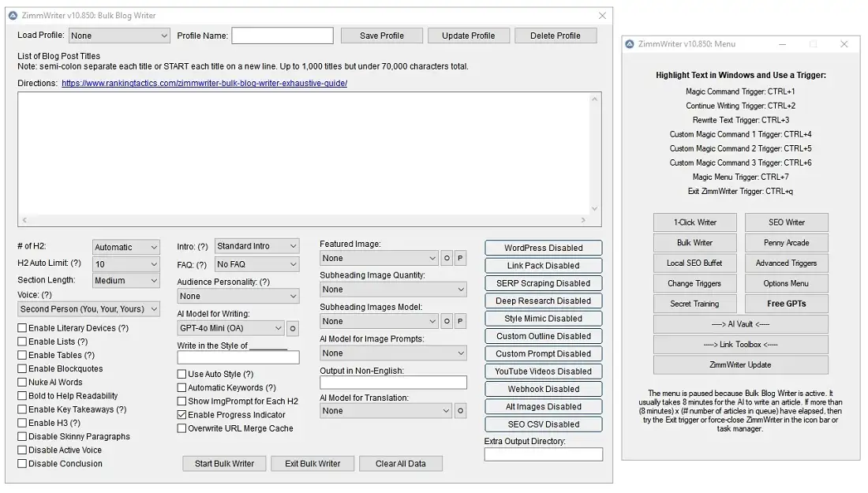868x493 pixels.
Task: Click the O button beside Featured Image dropdown
Action: coord(447,258)
